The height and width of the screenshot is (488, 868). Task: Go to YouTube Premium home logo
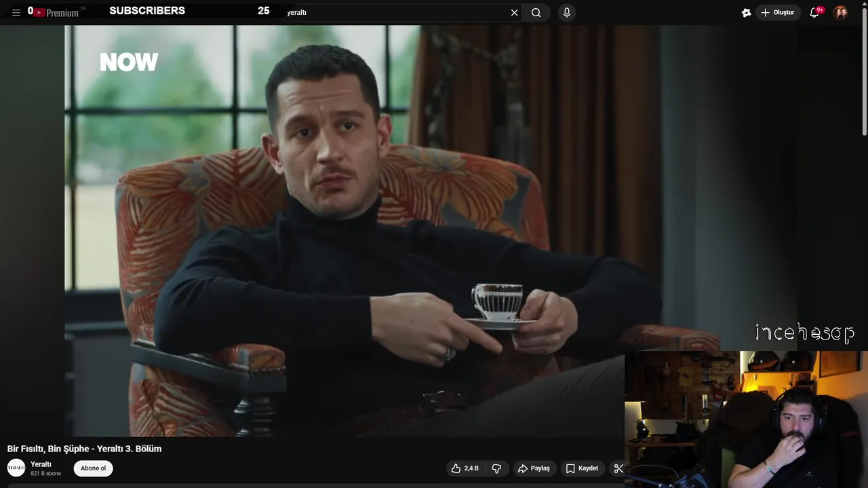click(x=57, y=12)
